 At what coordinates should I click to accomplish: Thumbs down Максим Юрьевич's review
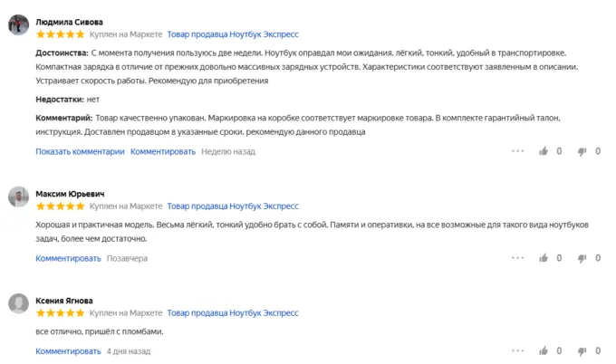[x=582, y=259]
